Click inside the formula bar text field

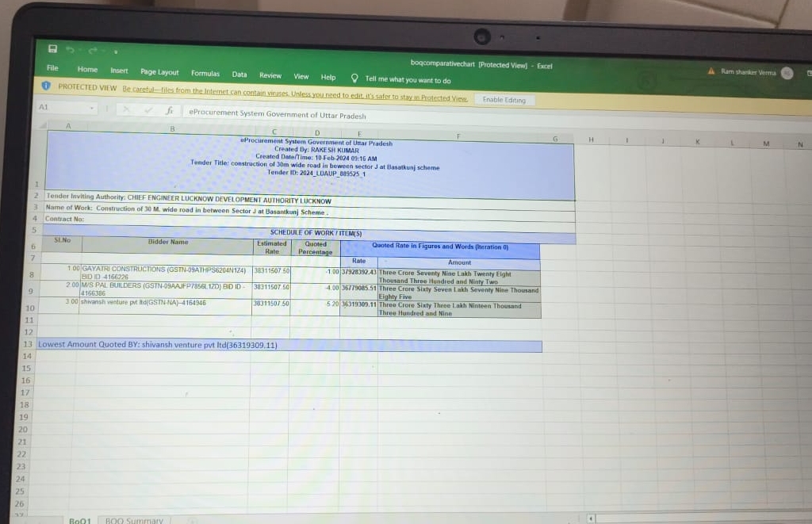(x=396, y=116)
